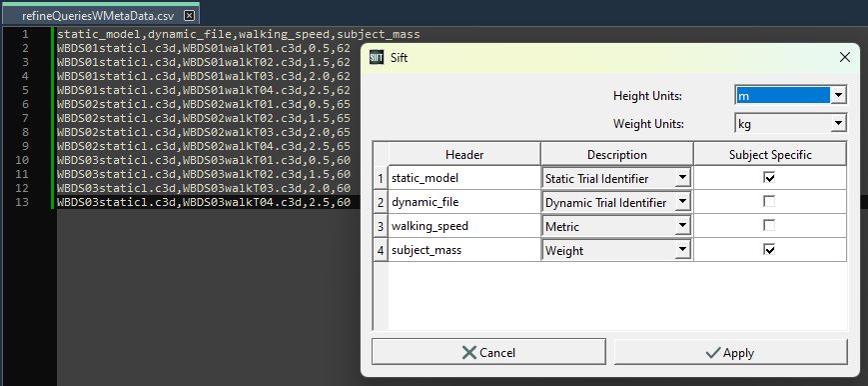Select the walking_speed header cell
868x386 pixels.
click(464, 226)
